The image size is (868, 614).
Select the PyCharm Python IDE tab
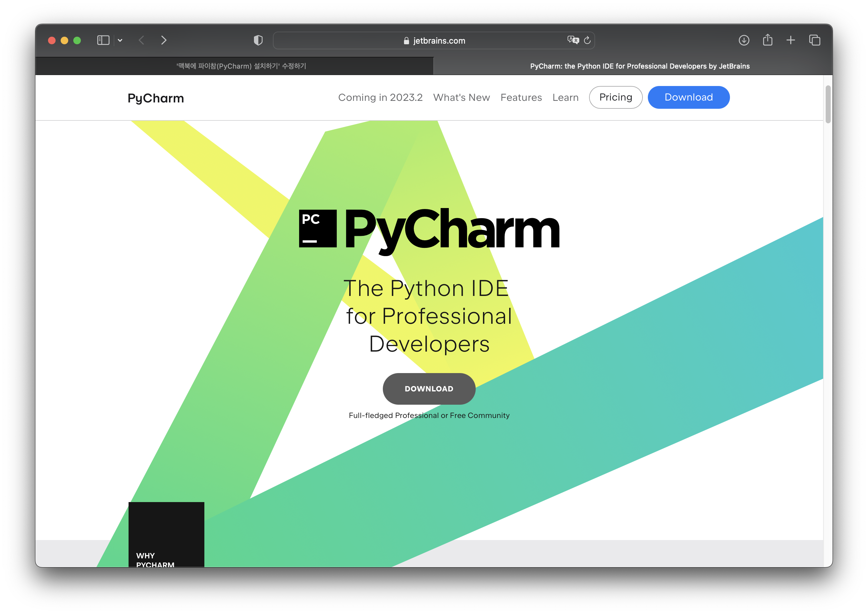point(639,66)
